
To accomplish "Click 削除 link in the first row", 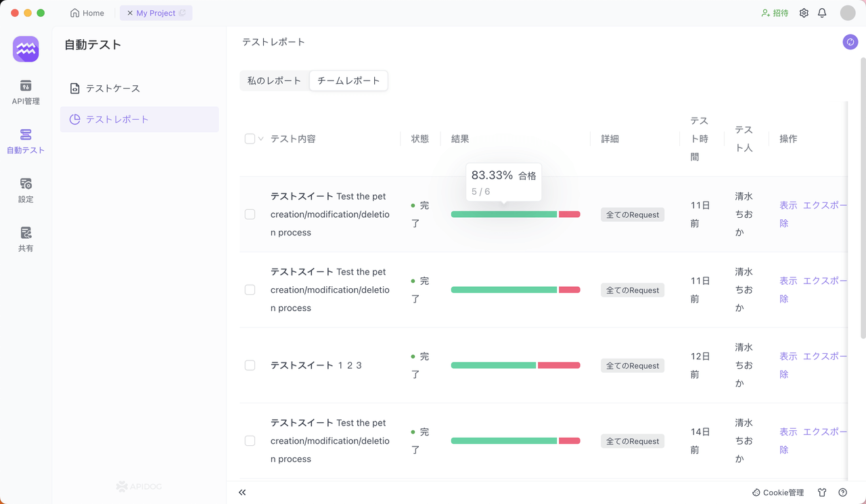I will point(784,223).
